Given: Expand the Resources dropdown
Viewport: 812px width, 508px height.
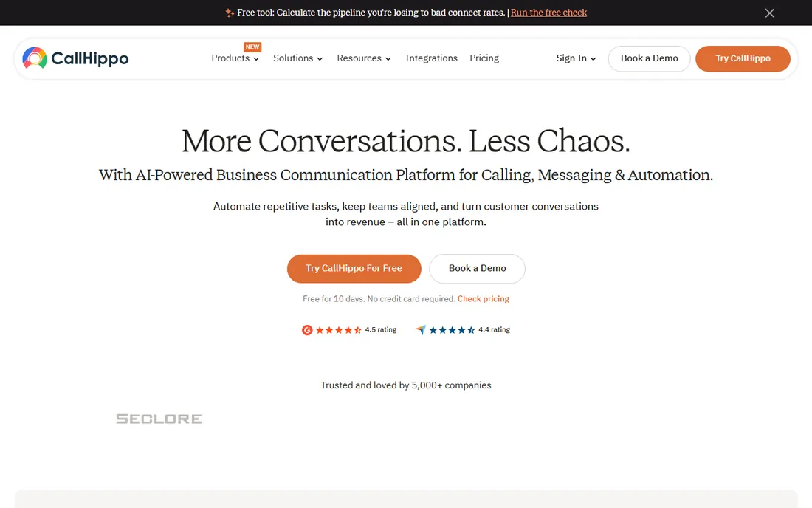Looking at the screenshot, I should pos(363,58).
